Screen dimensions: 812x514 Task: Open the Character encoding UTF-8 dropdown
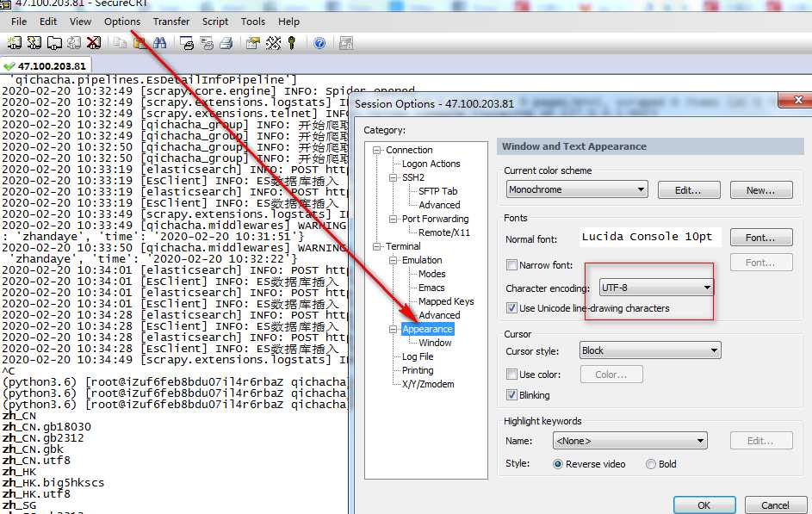click(656, 288)
